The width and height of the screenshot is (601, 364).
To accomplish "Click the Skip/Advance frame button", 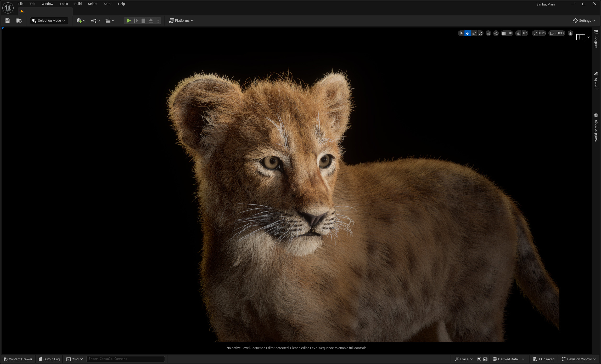I will click(136, 21).
